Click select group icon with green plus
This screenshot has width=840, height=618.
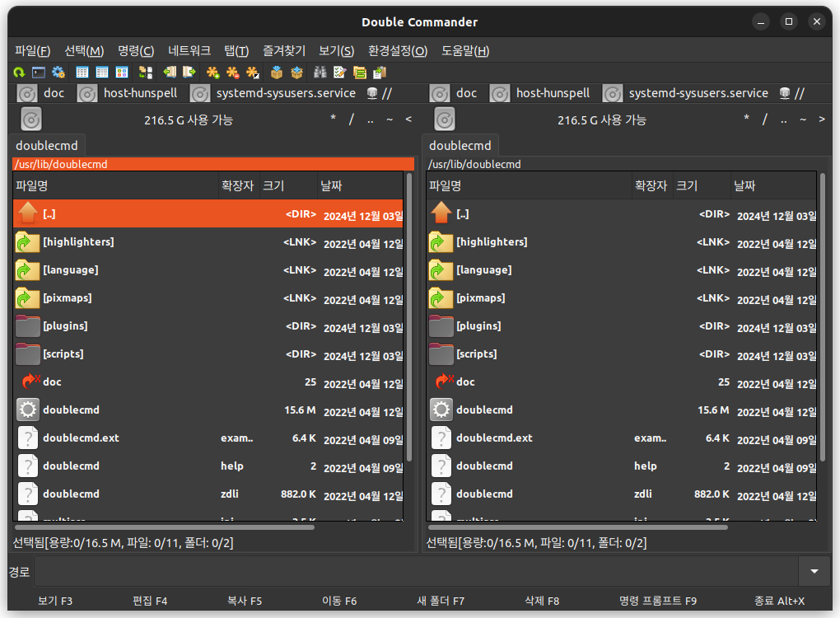click(212, 73)
